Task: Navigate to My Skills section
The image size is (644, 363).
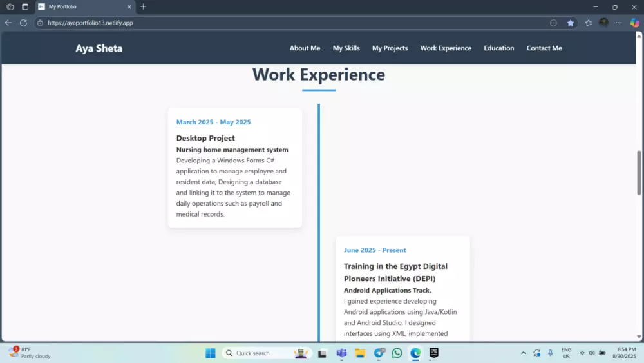Action: tap(346, 48)
